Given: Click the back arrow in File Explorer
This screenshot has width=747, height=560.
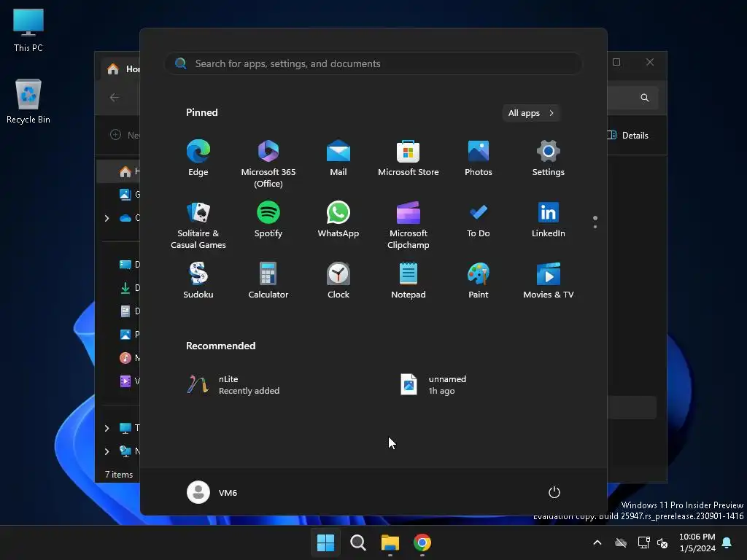Looking at the screenshot, I should click(x=115, y=98).
